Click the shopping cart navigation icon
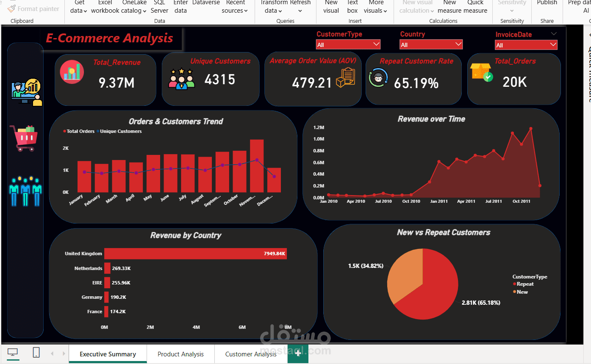This screenshot has width=591, height=364. (24, 138)
